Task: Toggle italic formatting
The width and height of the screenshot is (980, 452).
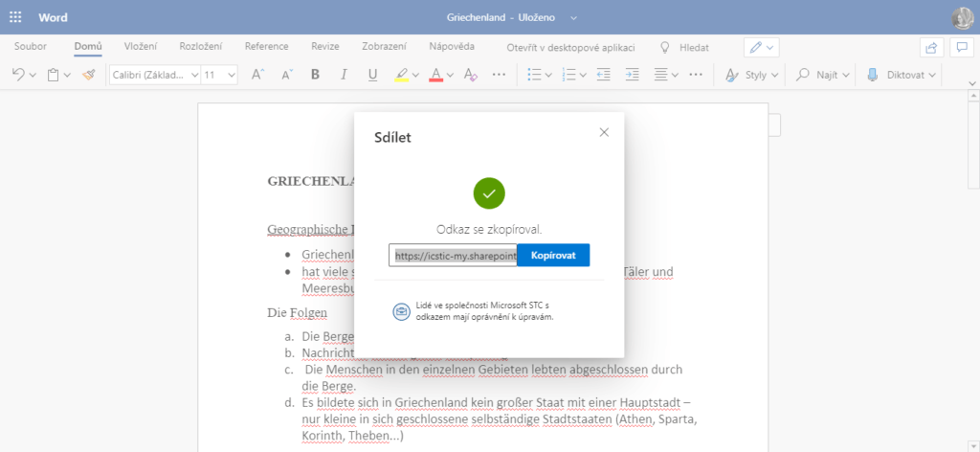Action: pyautogui.click(x=345, y=74)
